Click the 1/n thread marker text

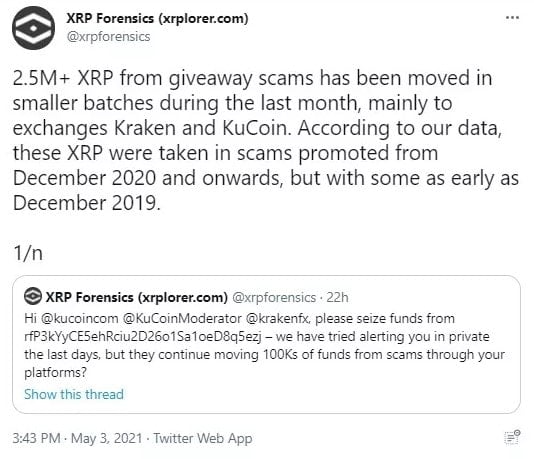[28, 253]
